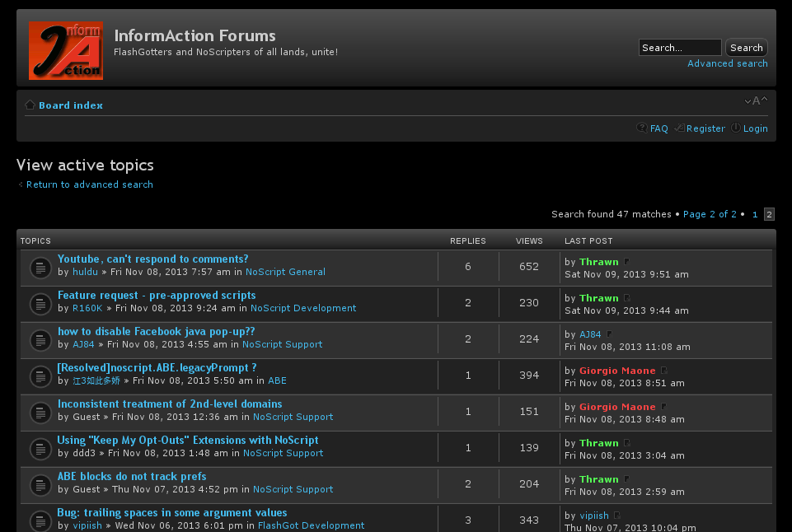The image size is (792, 532).
Task: Increase font size with the A^ control
Action: click(x=762, y=100)
